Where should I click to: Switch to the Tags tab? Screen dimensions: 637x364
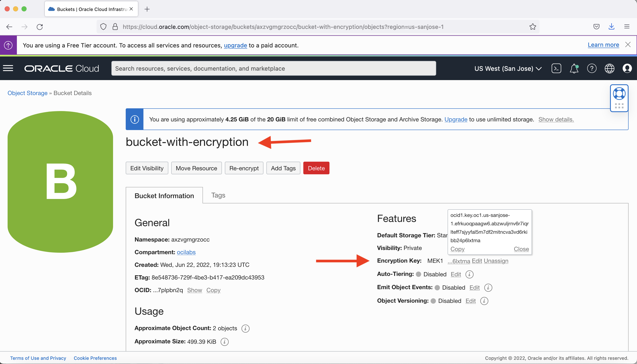pyautogui.click(x=218, y=195)
